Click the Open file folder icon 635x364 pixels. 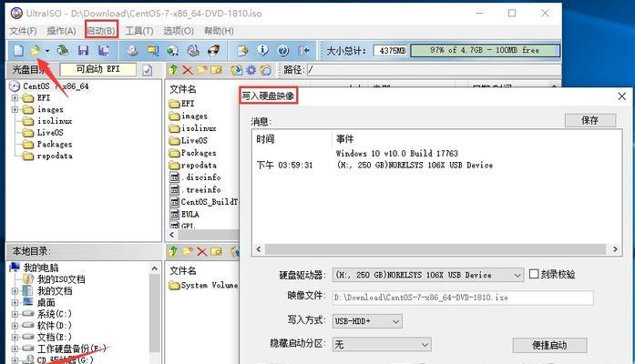pyautogui.click(x=36, y=51)
